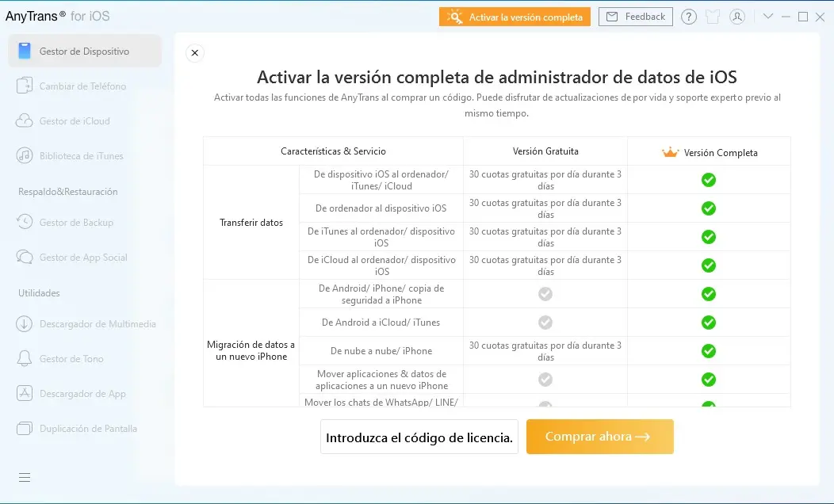834x504 pixels.
Task: Click the Respaldo&Restauración section label
Action: coord(68,192)
